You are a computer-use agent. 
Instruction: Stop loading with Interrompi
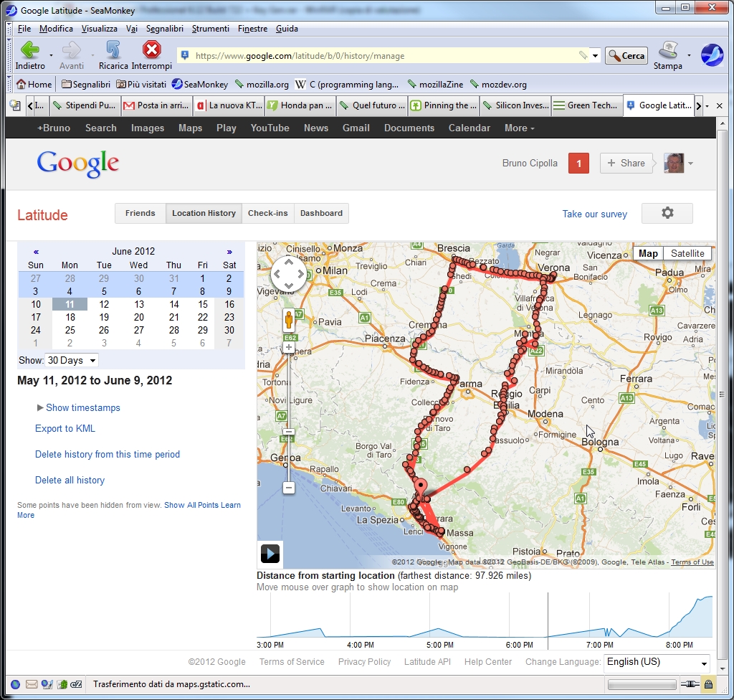pyautogui.click(x=152, y=55)
